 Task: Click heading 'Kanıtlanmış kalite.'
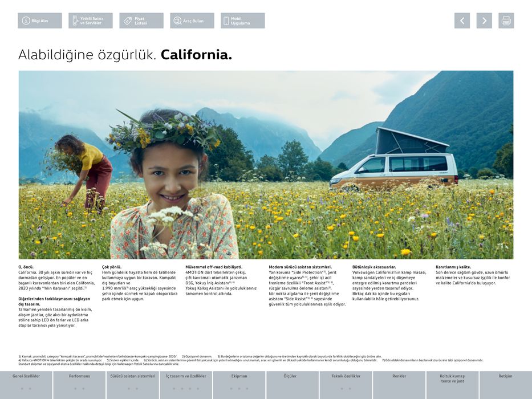[453, 267]
